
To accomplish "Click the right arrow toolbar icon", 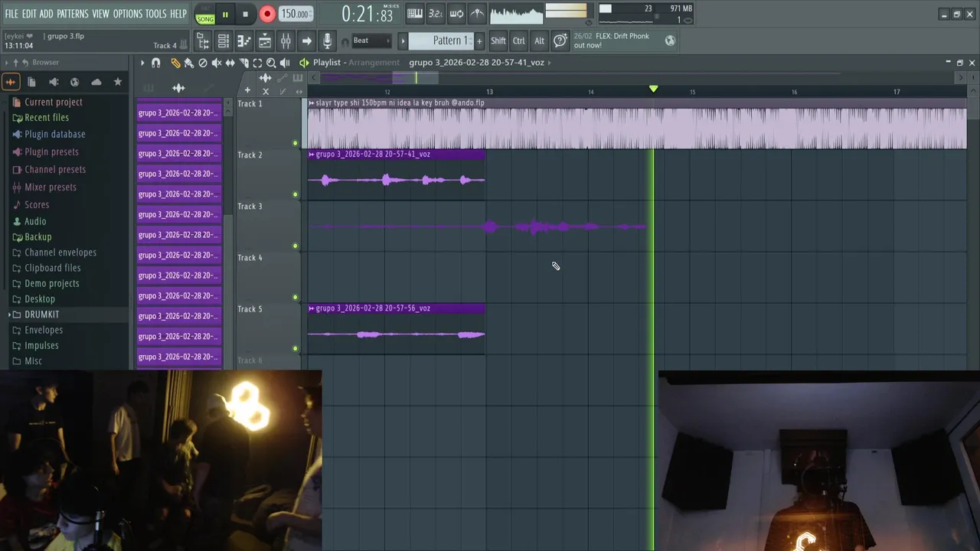I will click(306, 41).
